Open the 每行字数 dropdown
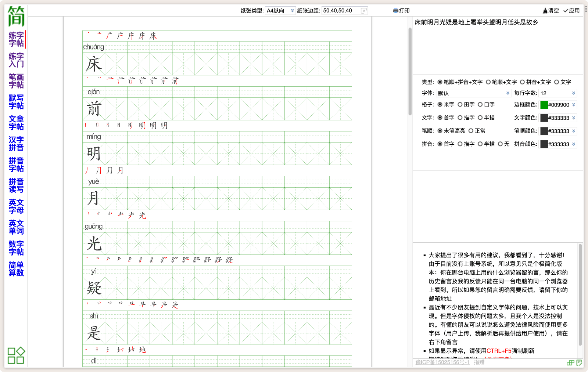588x372 pixels. click(x=557, y=93)
